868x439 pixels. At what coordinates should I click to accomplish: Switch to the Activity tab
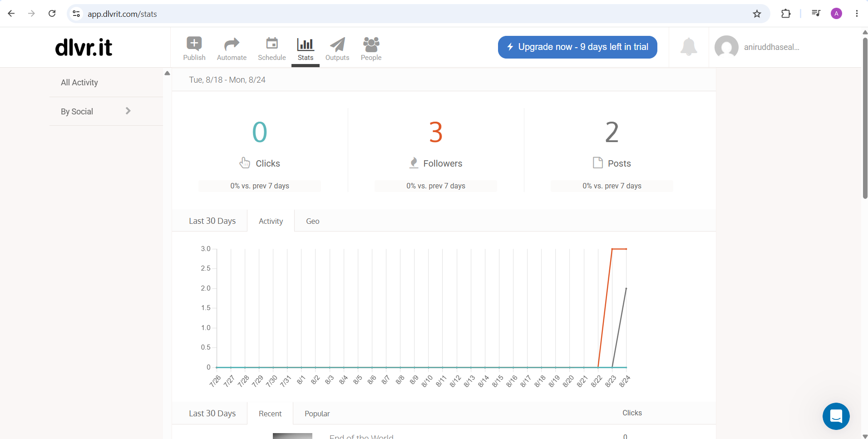[271, 221]
